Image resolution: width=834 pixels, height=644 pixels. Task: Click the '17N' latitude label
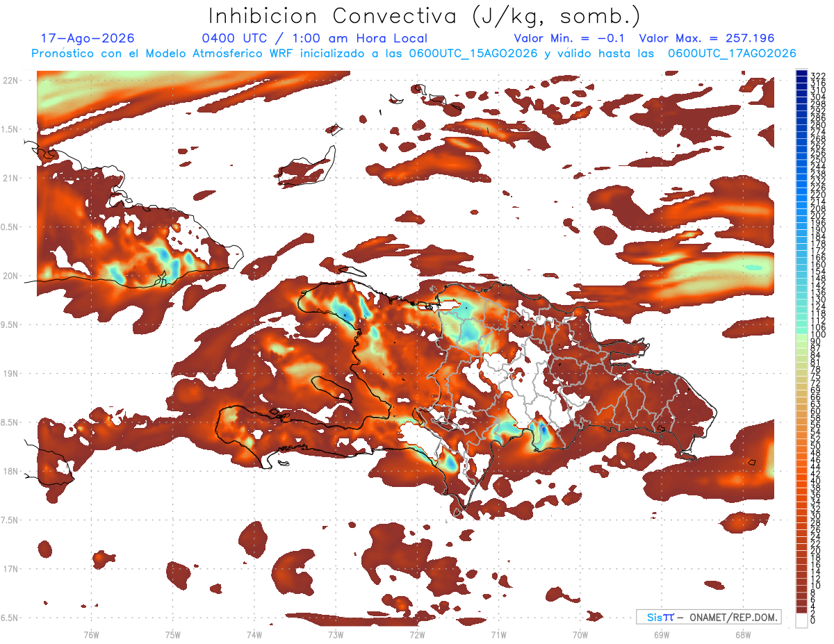(10, 569)
